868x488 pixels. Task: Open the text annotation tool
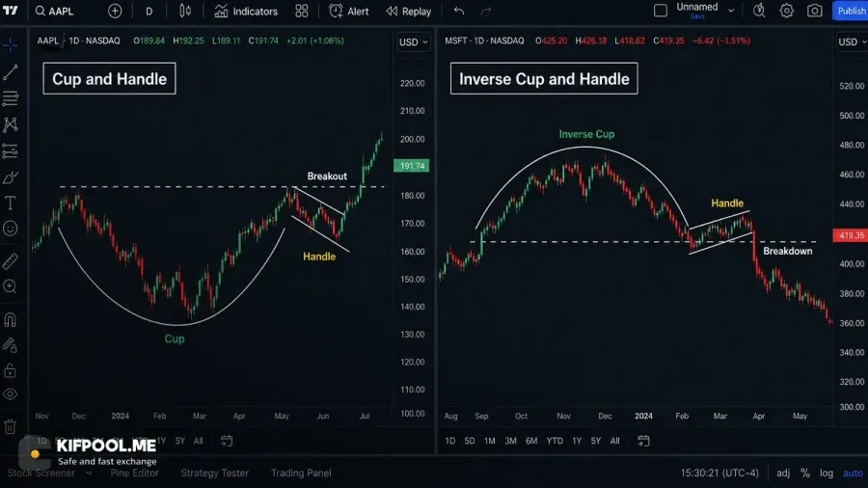coord(10,203)
